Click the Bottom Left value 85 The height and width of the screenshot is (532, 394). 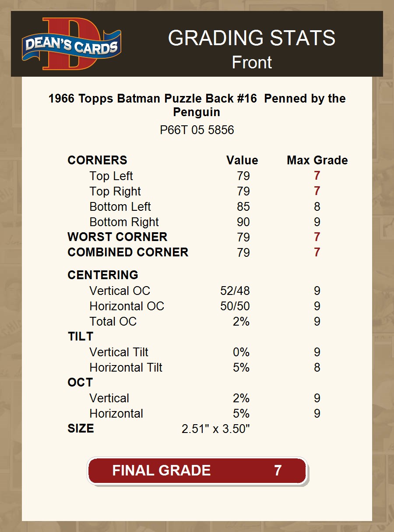[x=243, y=207]
